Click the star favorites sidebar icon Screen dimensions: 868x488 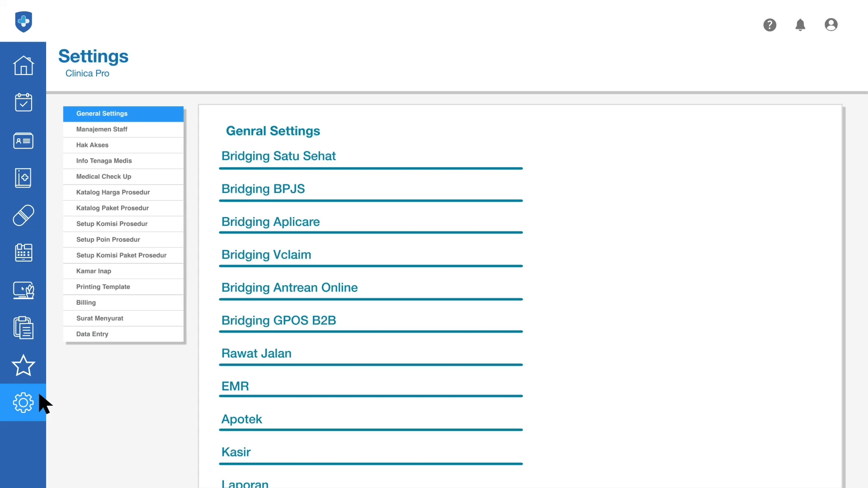[23, 365]
